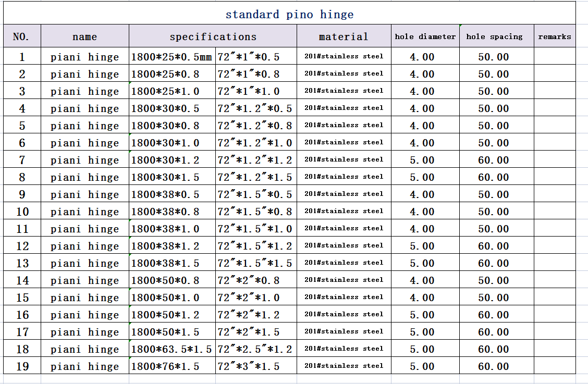
Task: Select the 'hole diameter' header cell
Action: [x=425, y=36]
